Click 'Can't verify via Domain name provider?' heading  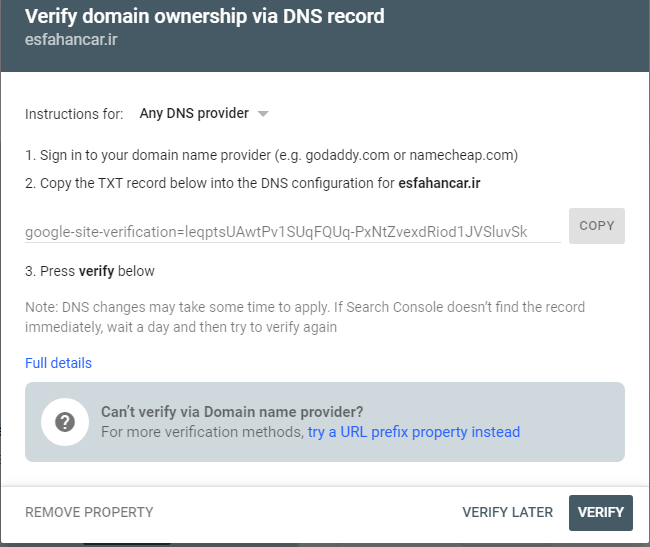(x=232, y=411)
